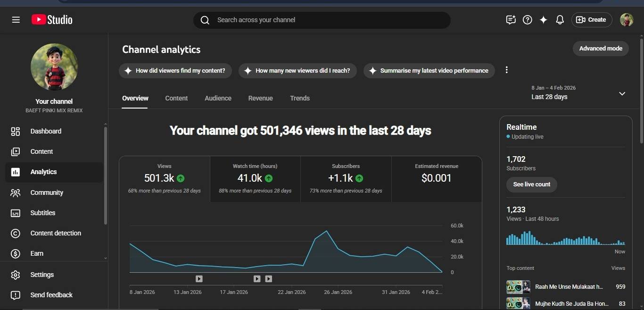This screenshot has width=644, height=310.
Task: Open the hamburger navigation menu
Action: coord(16,20)
